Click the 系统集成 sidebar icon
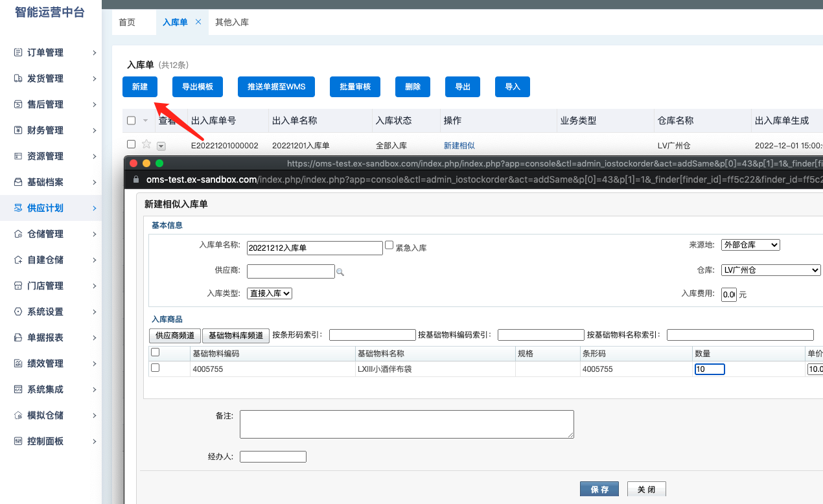The image size is (823, 504). (18, 389)
